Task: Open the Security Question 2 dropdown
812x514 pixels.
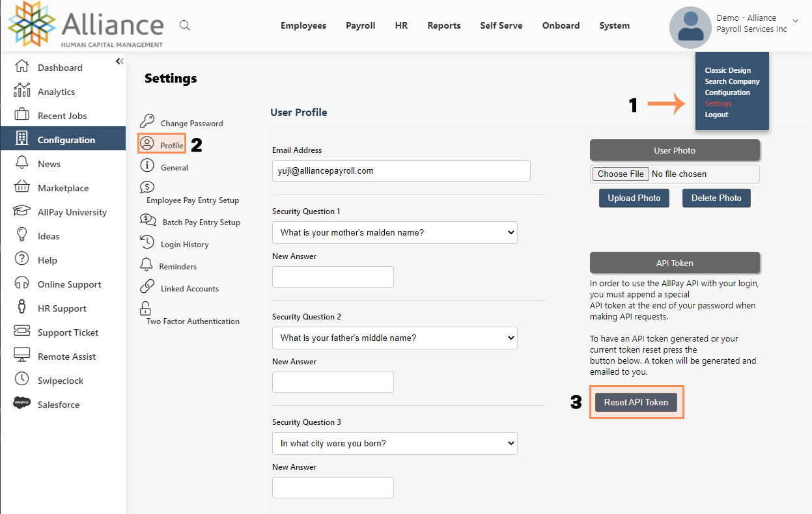Action: pyautogui.click(x=395, y=338)
